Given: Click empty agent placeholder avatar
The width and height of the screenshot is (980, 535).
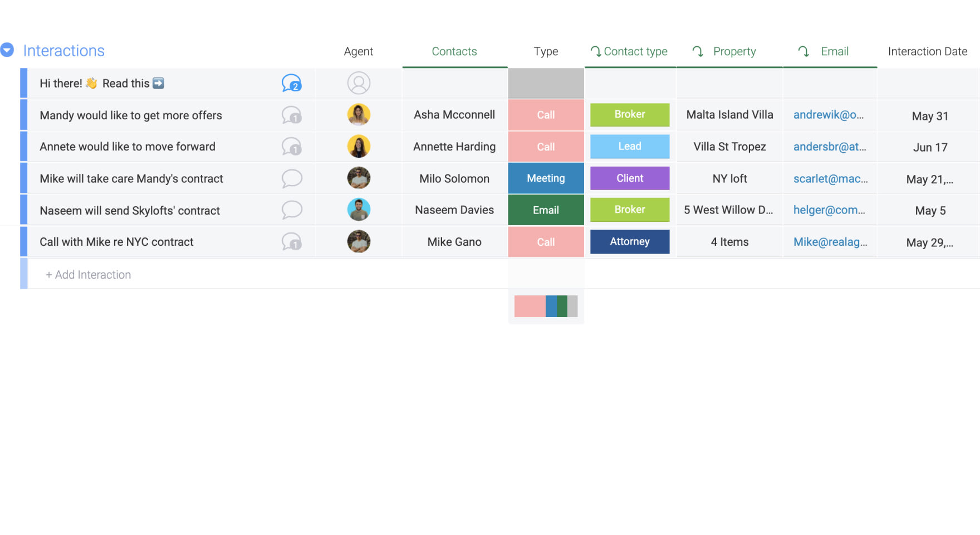Looking at the screenshot, I should point(359,83).
